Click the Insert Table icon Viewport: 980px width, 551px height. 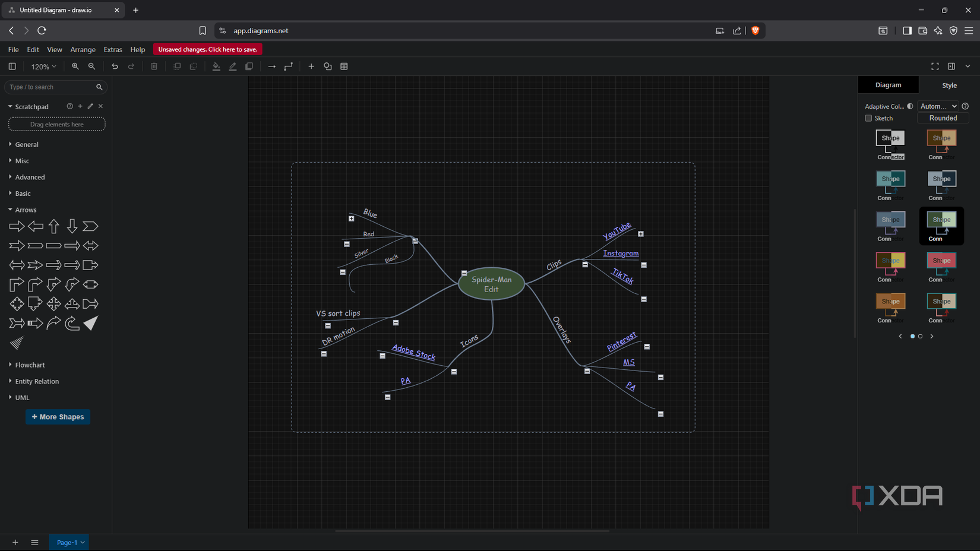[344, 66]
